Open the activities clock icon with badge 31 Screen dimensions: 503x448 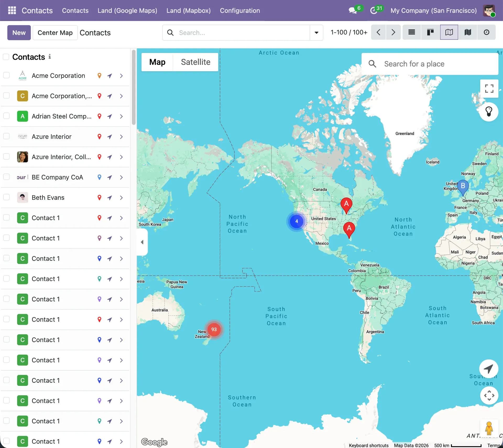374,10
